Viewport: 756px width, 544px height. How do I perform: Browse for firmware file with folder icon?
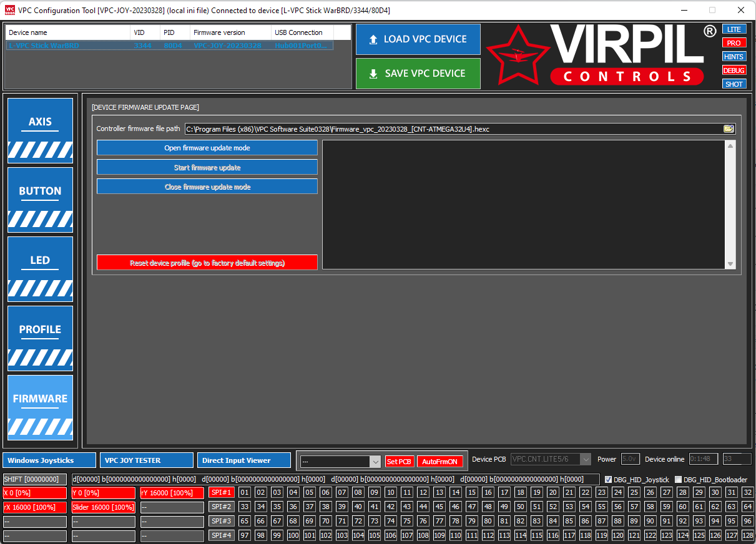[x=729, y=129]
